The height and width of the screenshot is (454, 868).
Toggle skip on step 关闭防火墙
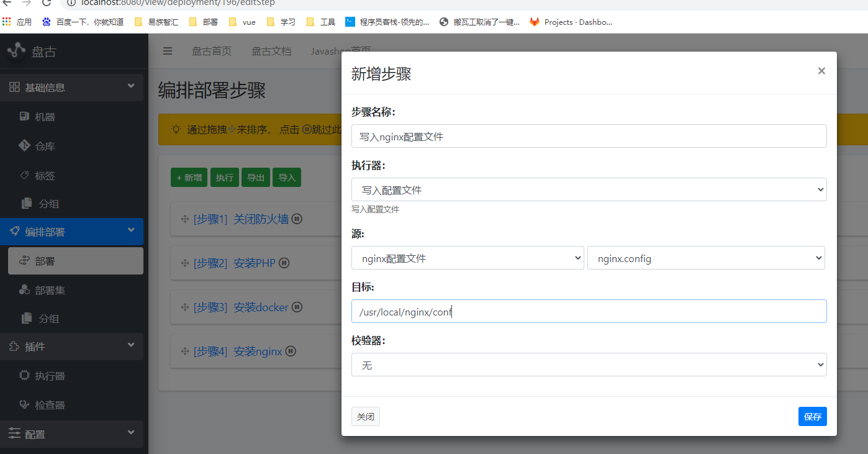coord(297,219)
